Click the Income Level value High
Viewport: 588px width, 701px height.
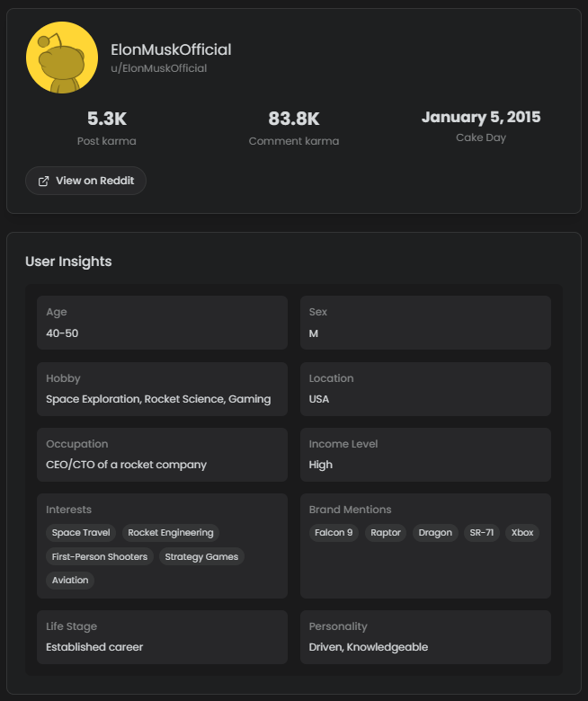pos(321,465)
